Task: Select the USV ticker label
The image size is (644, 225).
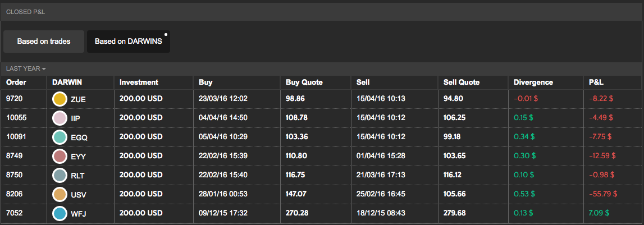Action: coord(79,194)
